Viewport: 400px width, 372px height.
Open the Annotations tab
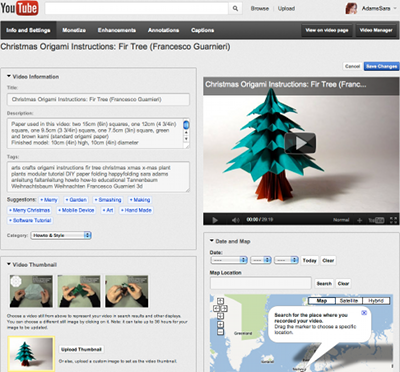[x=163, y=30]
